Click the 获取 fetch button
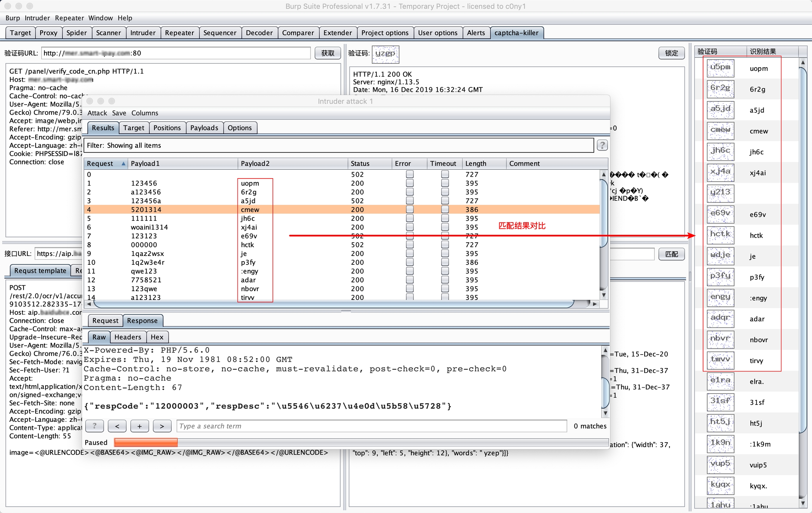 tap(327, 53)
